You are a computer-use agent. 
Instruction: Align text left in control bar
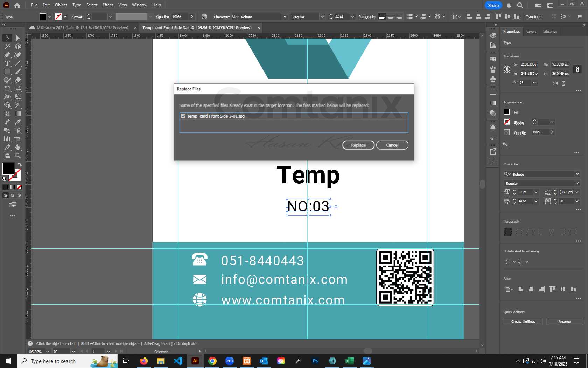[x=382, y=16]
